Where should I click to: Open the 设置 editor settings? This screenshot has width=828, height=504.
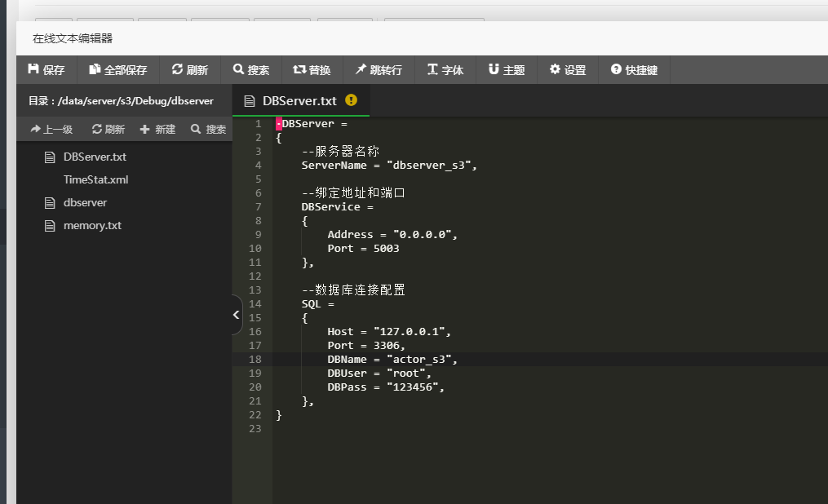click(567, 70)
